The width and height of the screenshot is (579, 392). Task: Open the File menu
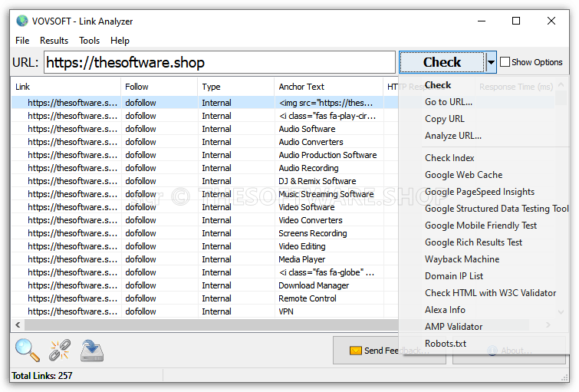point(22,40)
